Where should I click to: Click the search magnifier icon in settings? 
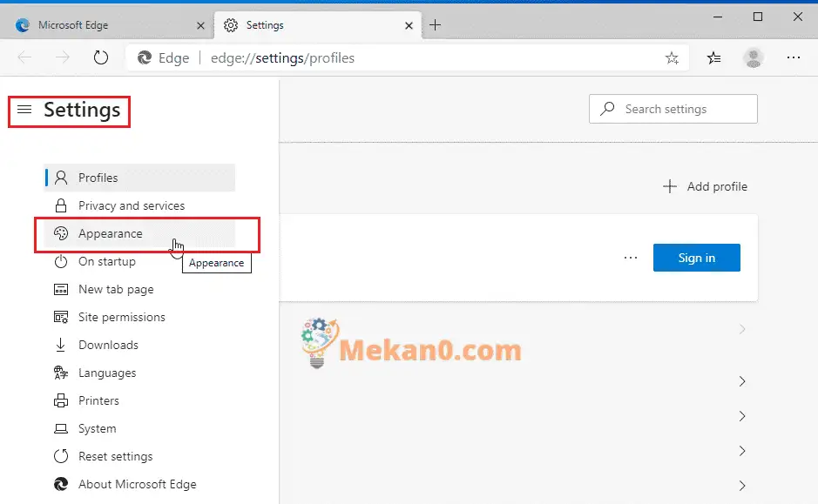click(x=607, y=109)
